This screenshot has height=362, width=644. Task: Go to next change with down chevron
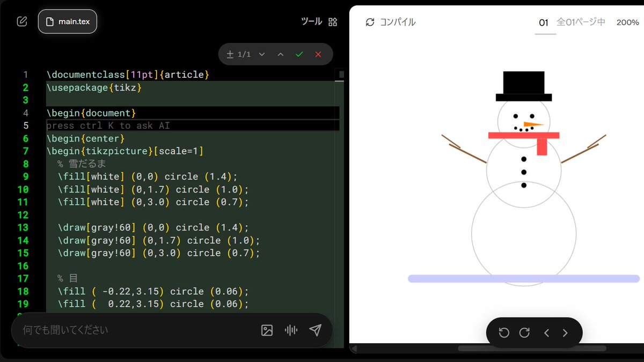pyautogui.click(x=262, y=54)
